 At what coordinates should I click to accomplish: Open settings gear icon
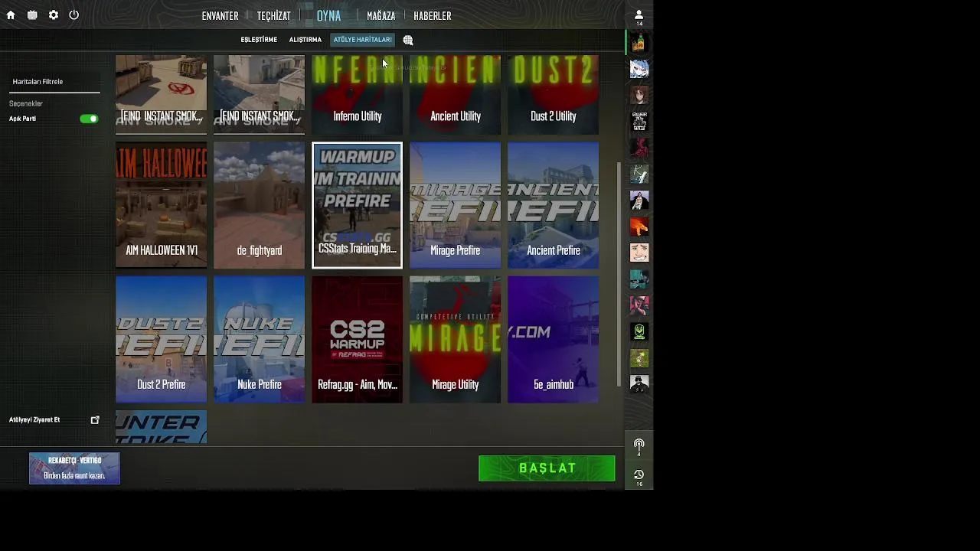click(x=54, y=15)
